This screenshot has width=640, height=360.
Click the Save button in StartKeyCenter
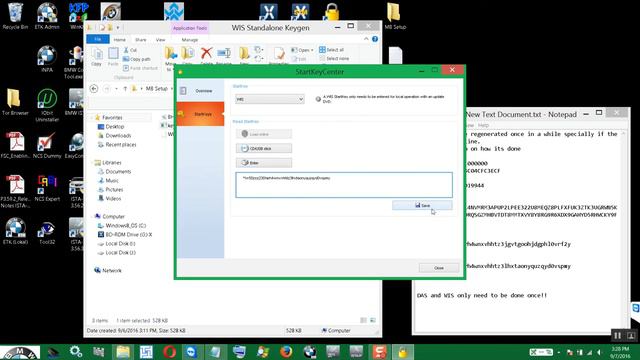(422, 205)
